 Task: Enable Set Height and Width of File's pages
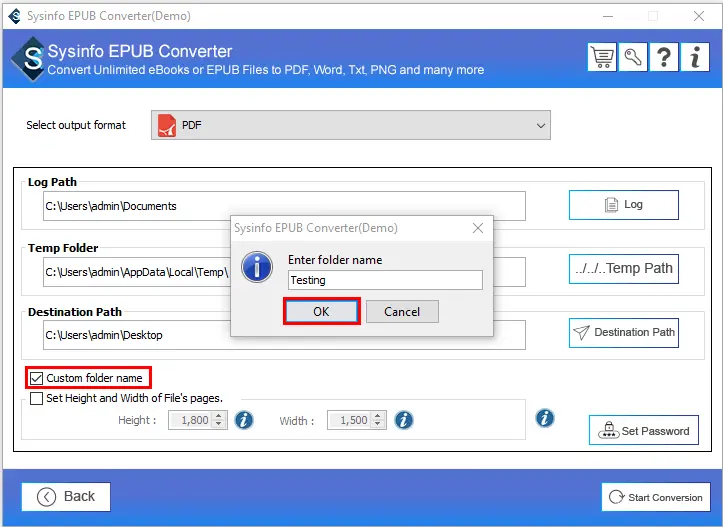coord(36,398)
